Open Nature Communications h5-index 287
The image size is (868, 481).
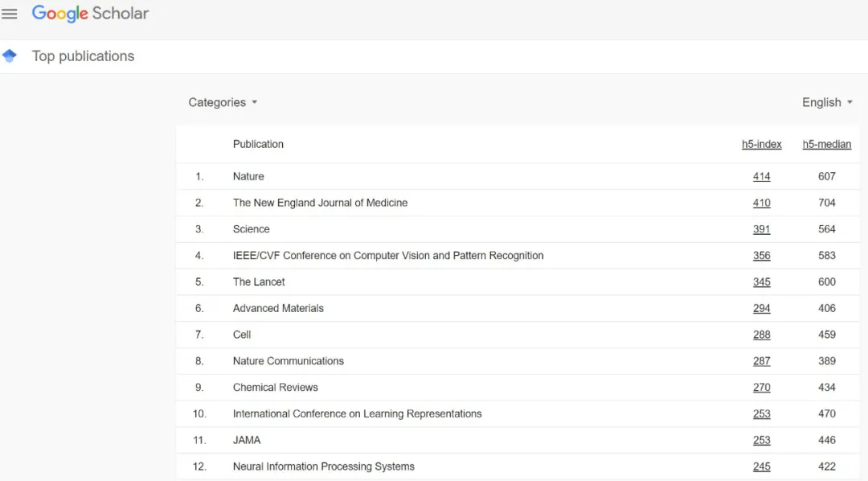pos(761,361)
